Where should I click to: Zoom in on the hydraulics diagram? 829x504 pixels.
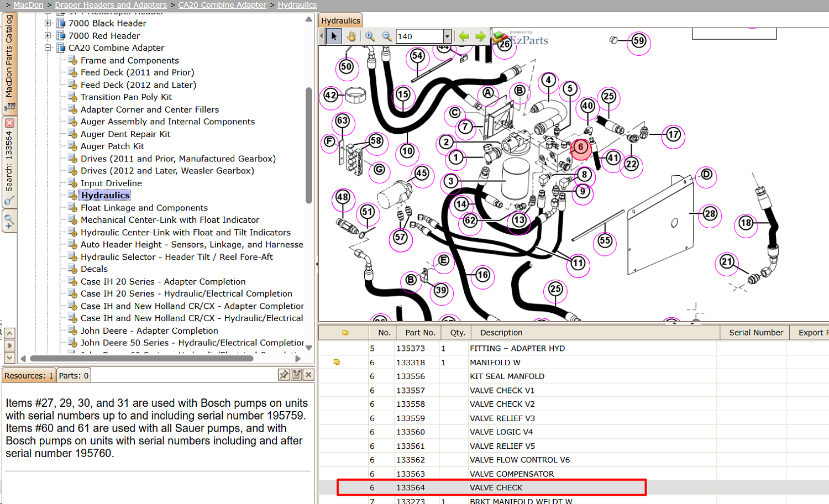click(x=370, y=36)
